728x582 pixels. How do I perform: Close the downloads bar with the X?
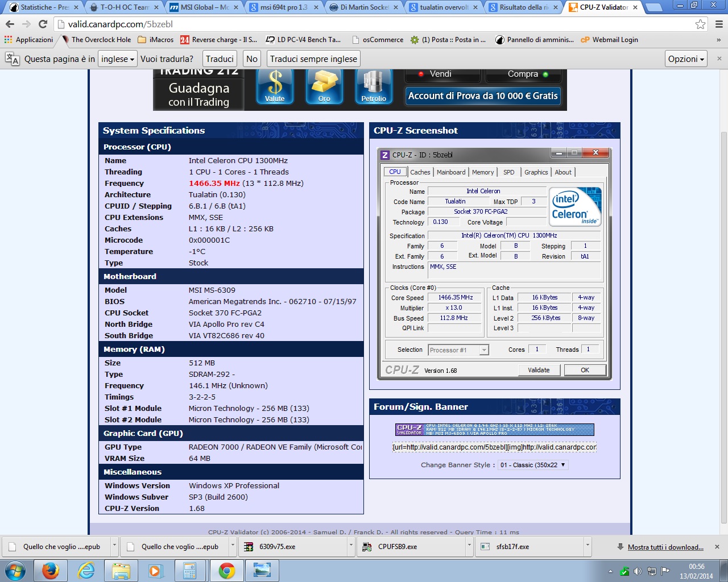[717, 547]
